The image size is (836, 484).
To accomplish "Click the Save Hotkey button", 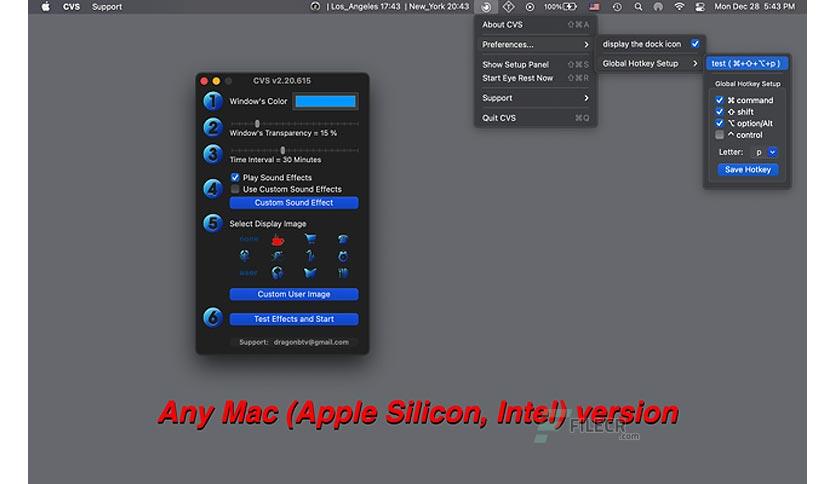I will pyautogui.click(x=747, y=170).
